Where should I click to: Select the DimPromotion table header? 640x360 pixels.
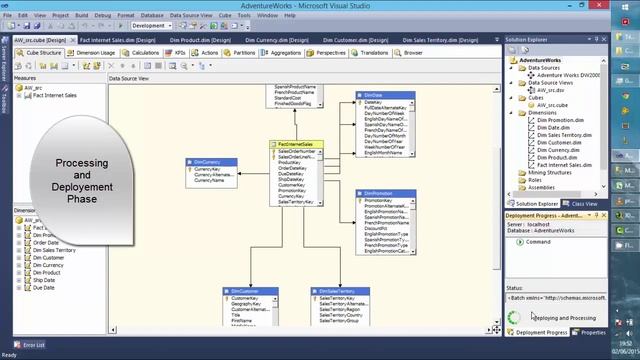coord(386,193)
